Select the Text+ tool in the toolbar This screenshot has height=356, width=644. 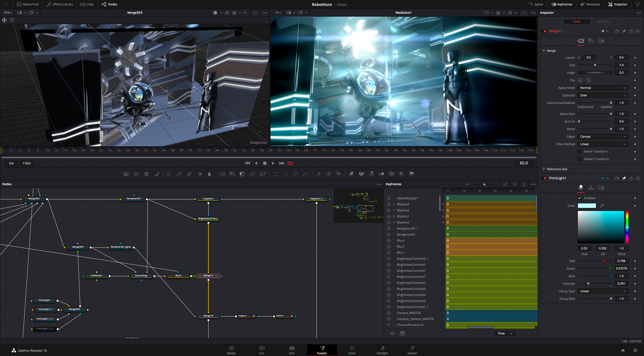coord(147,174)
